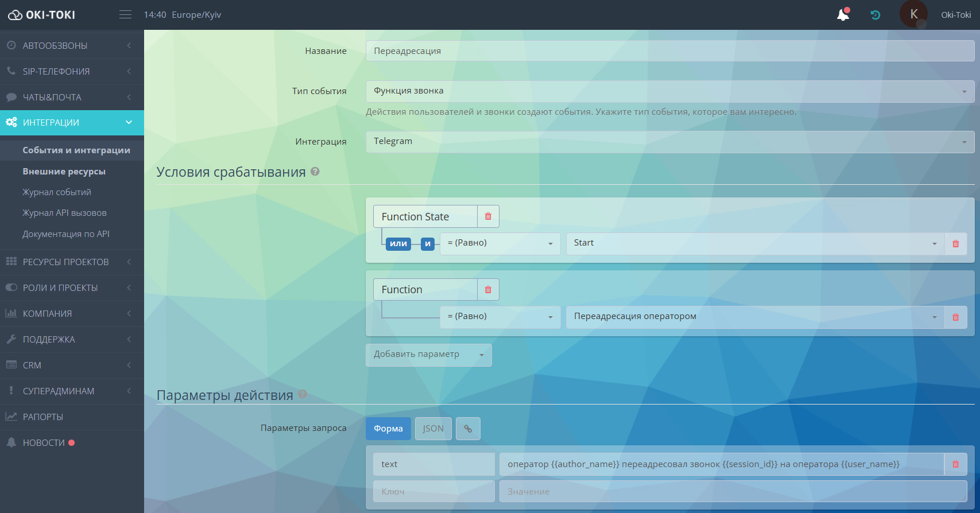Screen dimensions: 980x513
Task: Delete the Function State condition block
Action: (x=488, y=216)
